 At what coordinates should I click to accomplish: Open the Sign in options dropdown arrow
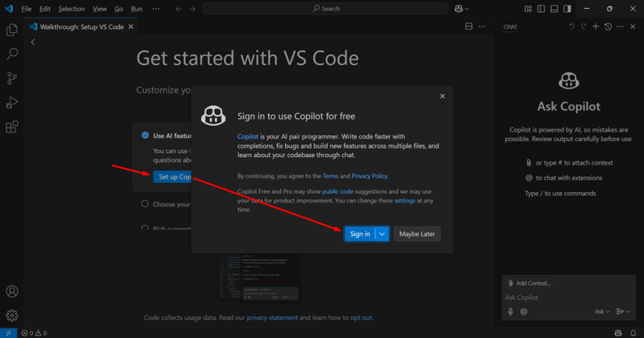382,234
